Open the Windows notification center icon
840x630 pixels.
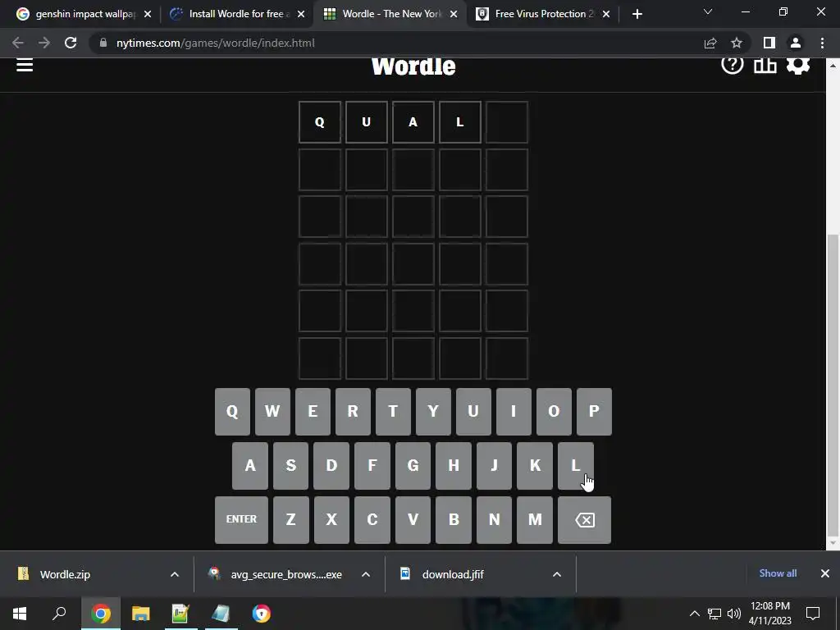click(x=813, y=614)
